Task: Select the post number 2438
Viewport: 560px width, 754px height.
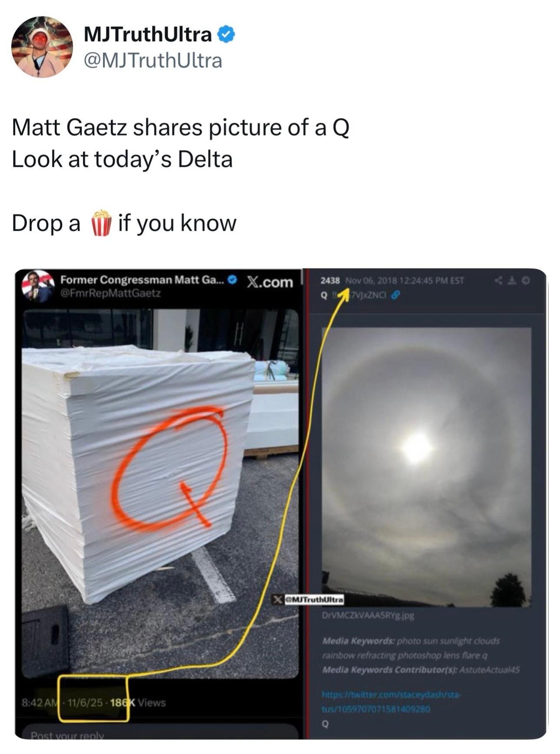Action: click(x=330, y=281)
